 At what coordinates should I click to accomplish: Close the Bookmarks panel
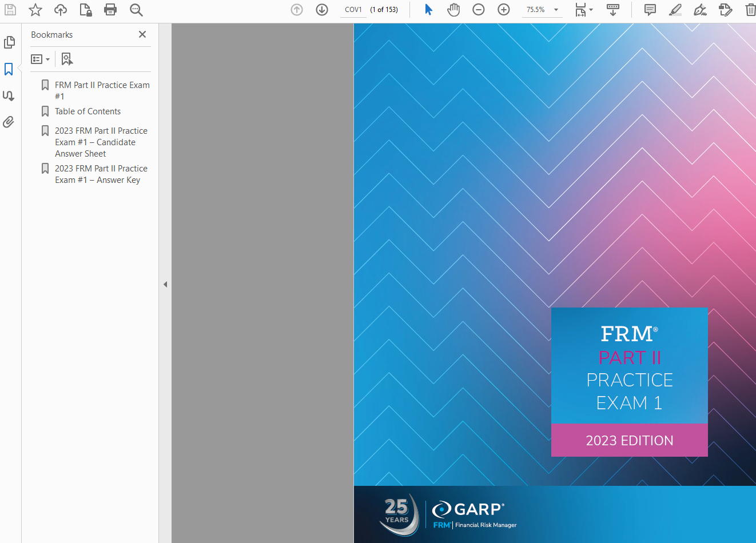[142, 35]
